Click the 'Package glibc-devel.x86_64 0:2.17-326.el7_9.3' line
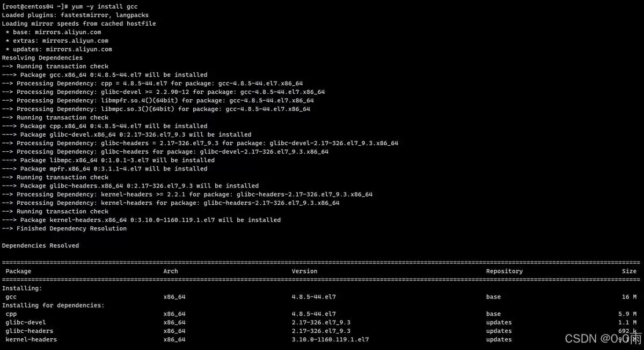The height and width of the screenshot is (350, 644). (x=127, y=135)
